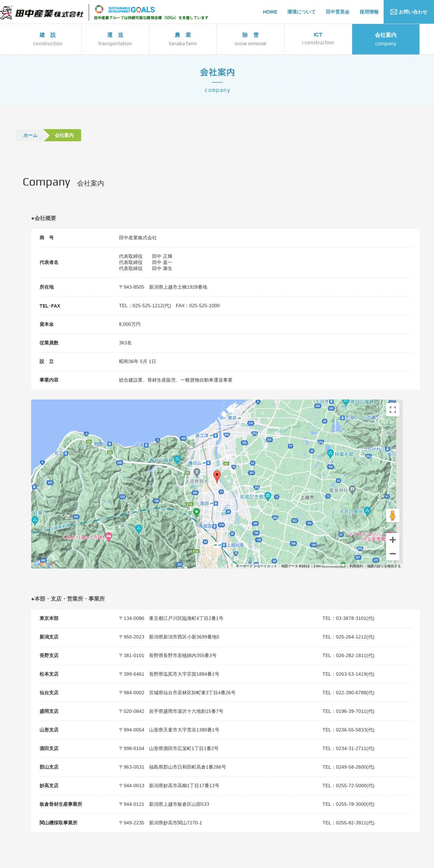
Task: Open the 農業 tanaka farm menu
Action: click(x=183, y=39)
